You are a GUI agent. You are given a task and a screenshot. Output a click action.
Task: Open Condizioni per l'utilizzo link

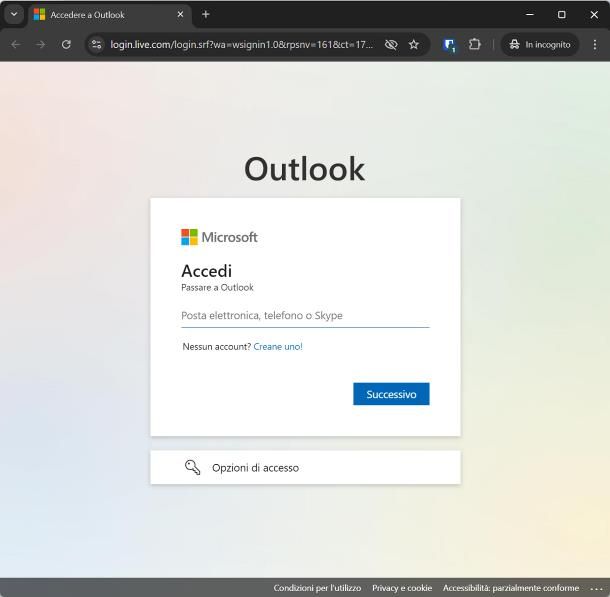click(317, 588)
